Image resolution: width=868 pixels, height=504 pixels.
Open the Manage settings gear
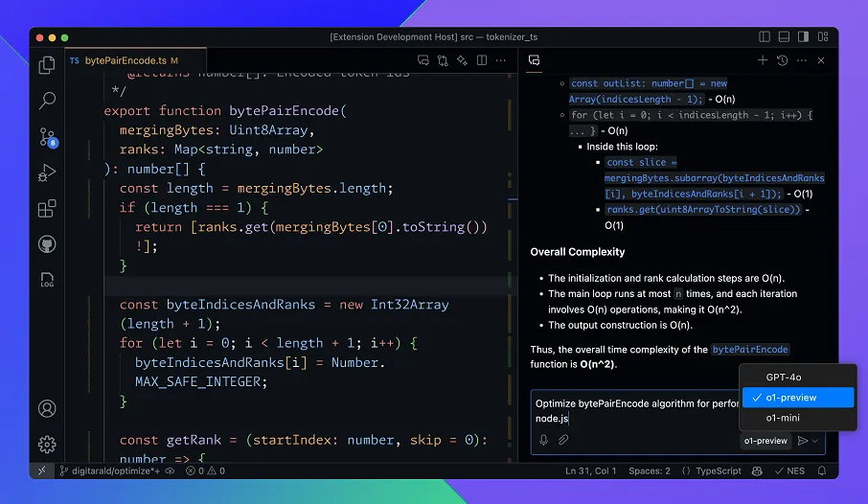47,445
